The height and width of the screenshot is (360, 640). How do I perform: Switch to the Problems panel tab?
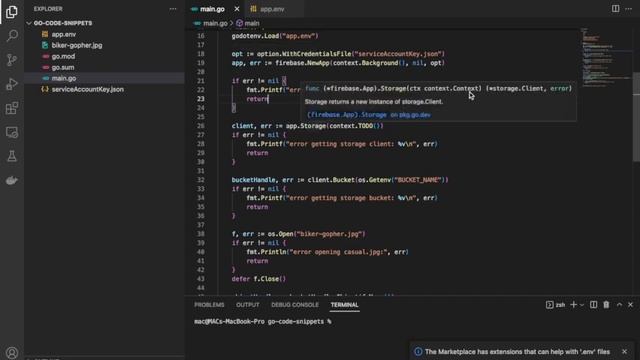point(209,305)
